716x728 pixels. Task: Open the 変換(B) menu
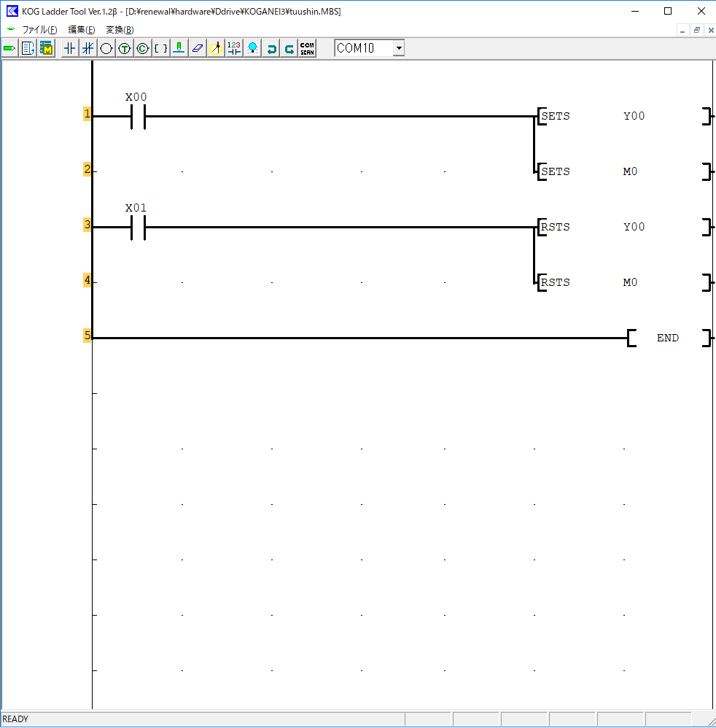click(x=120, y=30)
